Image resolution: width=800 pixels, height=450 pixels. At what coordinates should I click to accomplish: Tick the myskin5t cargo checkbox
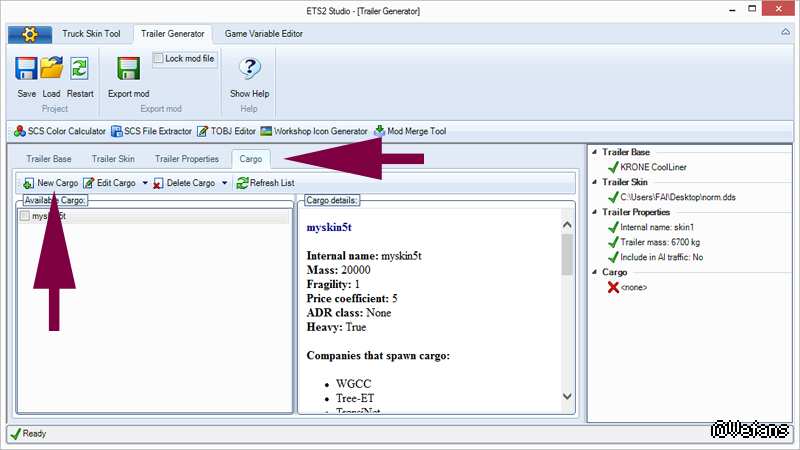(x=25, y=216)
